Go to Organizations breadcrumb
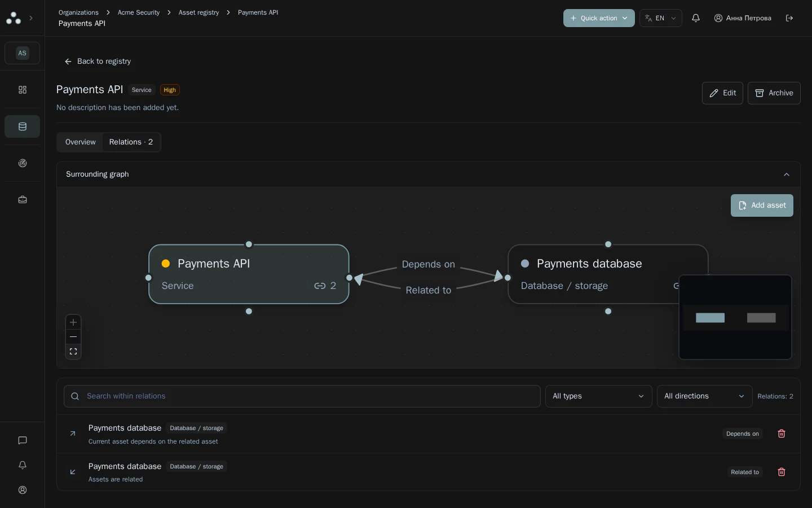Screen dimensions: 812x508 tap(78, 12)
